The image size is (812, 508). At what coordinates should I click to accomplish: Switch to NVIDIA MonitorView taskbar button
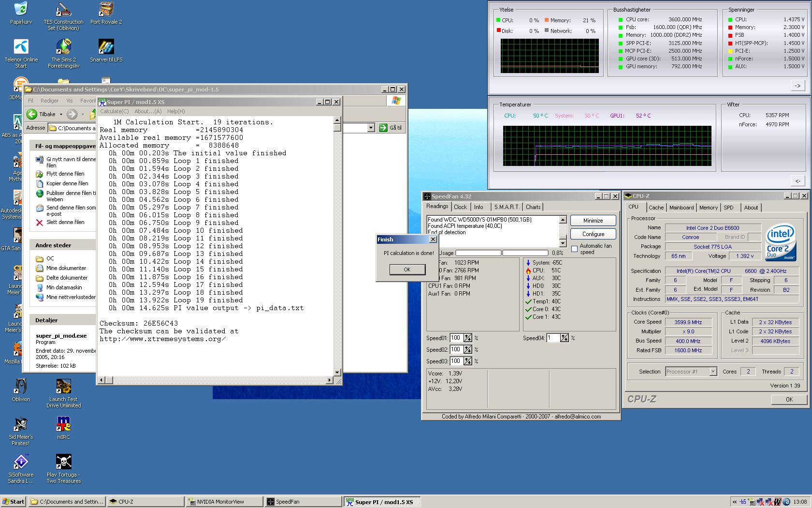pos(224,502)
